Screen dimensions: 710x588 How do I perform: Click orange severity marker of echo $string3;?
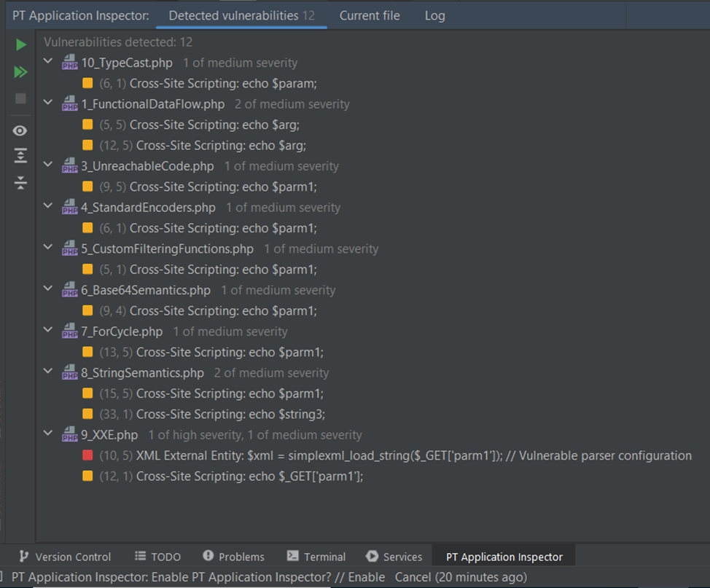click(88, 414)
